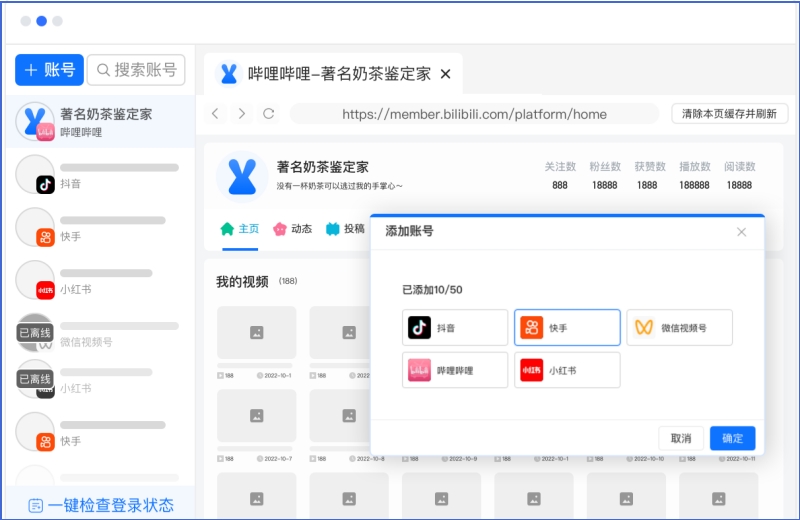Screen dimensions: 800x520
Task: Click the 哔哩哔哩 pink logo in the dialog
Action: pyautogui.click(x=419, y=370)
